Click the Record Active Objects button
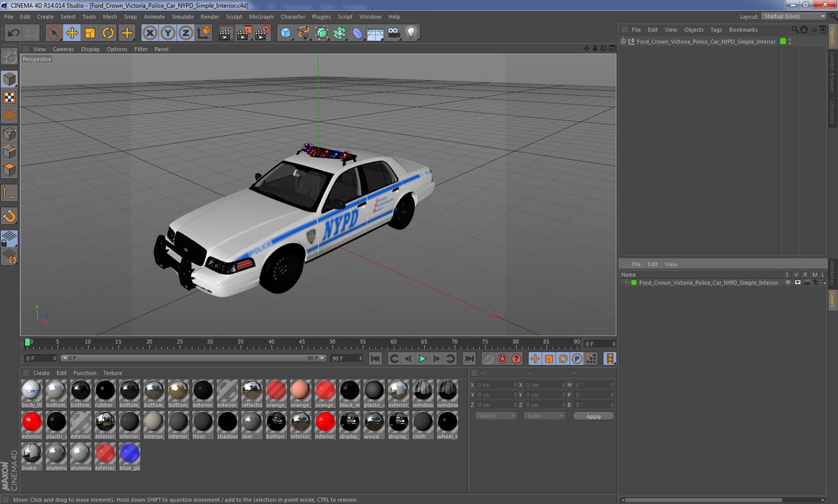The image size is (838, 504). pos(488,358)
